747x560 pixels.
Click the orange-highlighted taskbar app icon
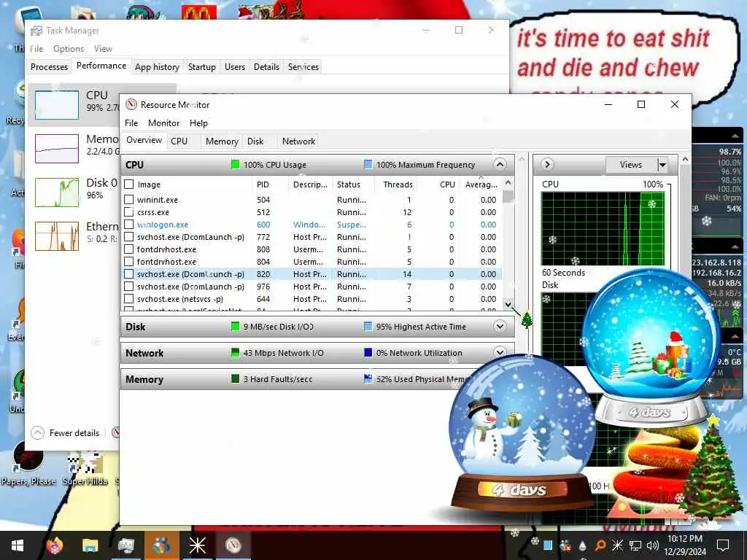click(161, 545)
